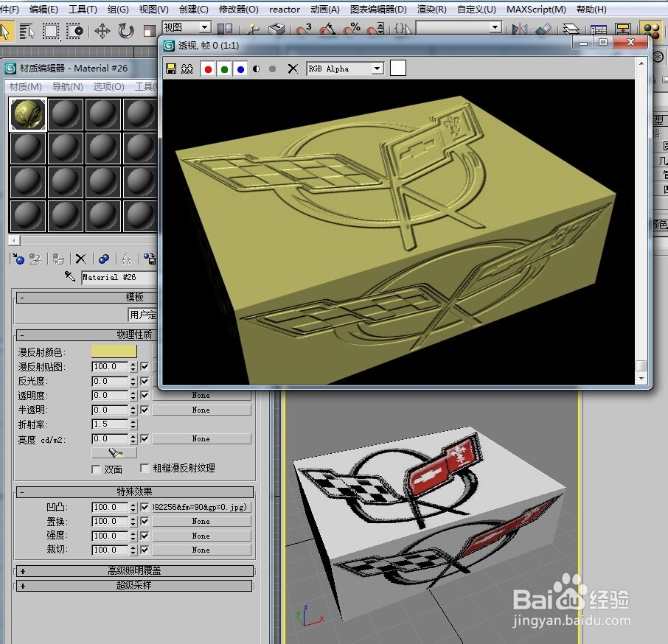This screenshot has width=668, height=644.
Task: Toggle the angle snap icon
Action: tap(327, 29)
